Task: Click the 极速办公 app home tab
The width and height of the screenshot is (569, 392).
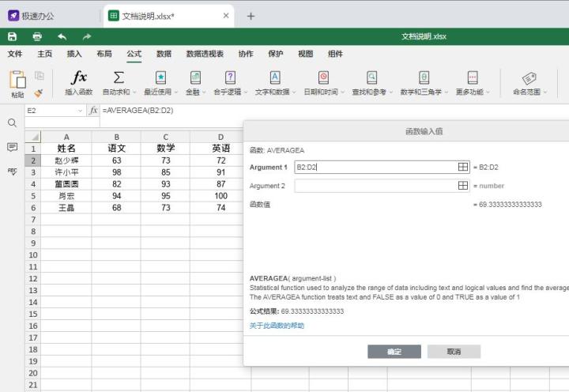Action: [31, 16]
